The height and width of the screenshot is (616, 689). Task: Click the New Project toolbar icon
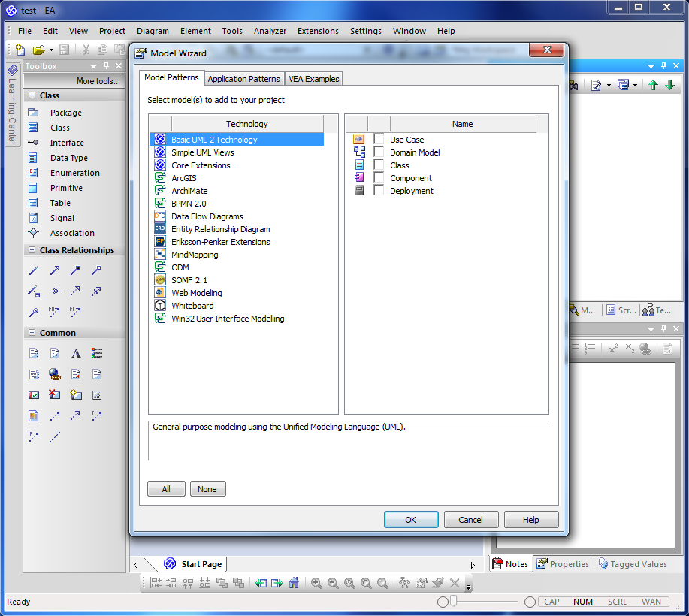pyautogui.click(x=20, y=50)
